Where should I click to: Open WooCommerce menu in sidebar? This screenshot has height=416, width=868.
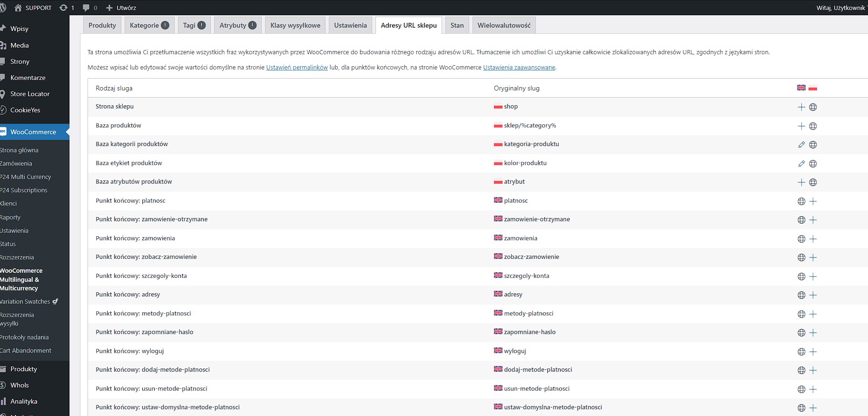pos(34,132)
